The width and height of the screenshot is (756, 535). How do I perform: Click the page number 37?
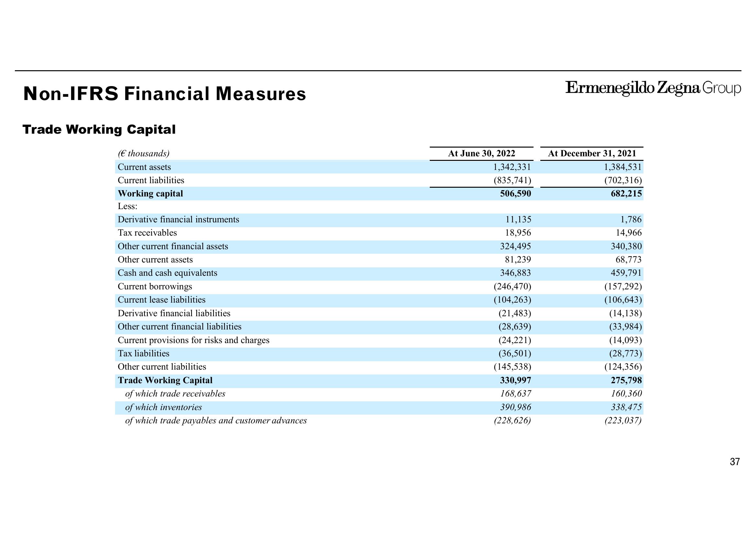[735, 462]
